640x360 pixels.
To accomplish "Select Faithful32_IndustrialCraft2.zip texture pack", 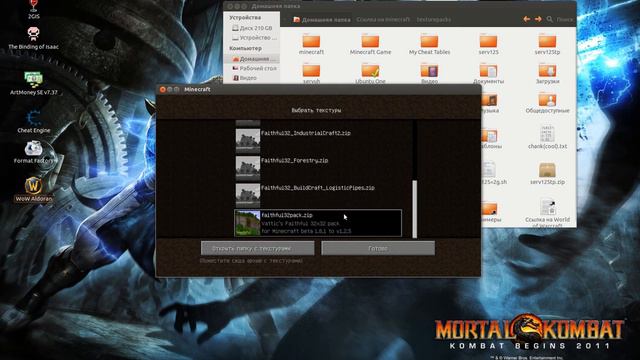I will click(x=318, y=140).
